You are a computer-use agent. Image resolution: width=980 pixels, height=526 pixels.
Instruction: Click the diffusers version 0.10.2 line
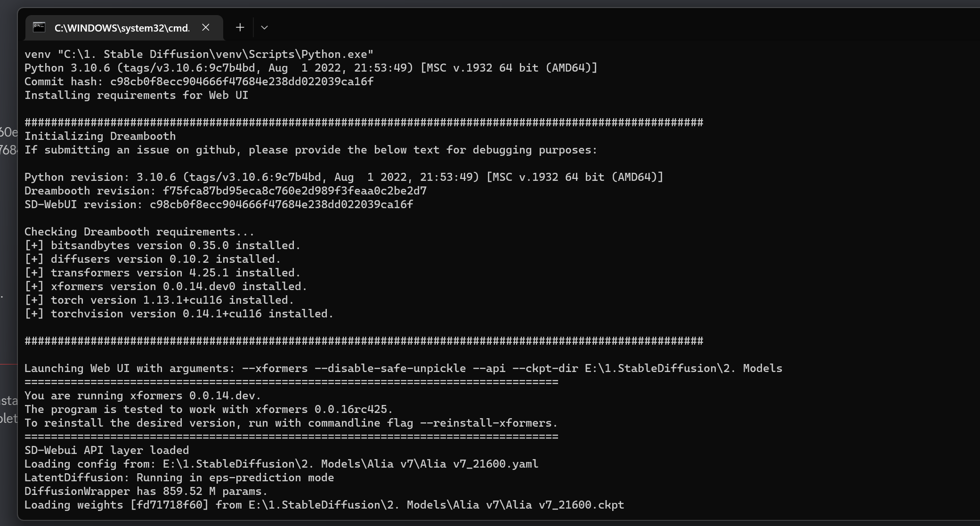153,259
